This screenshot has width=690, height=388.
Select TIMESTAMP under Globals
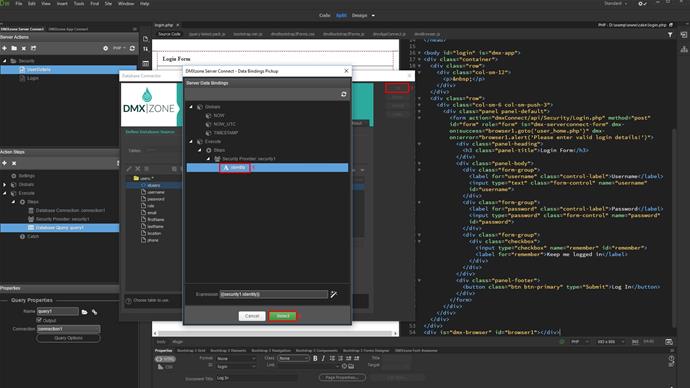click(x=226, y=133)
